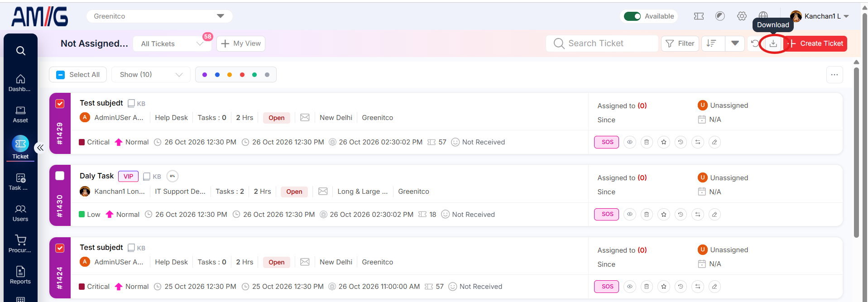Screen dimensions: 868x302
Task: Star ticket #1430 as favorite
Action: coord(664,215)
